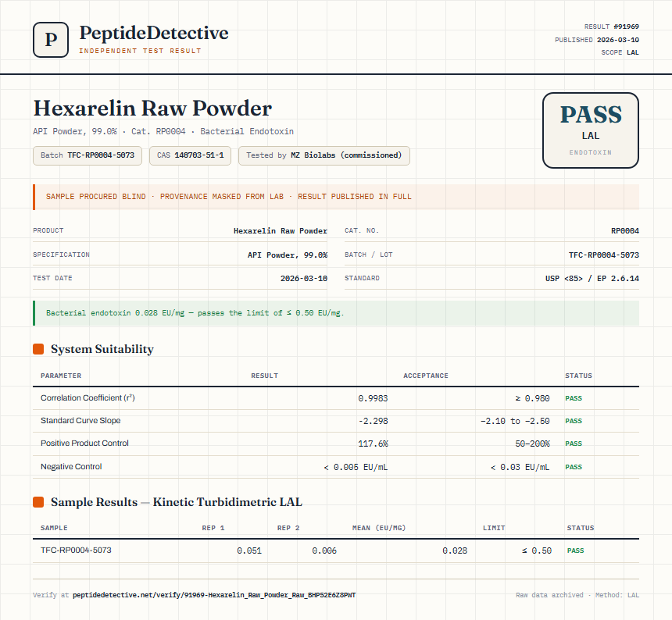Viewport: 672px width, 620px height.
Task: Select the -2.10 to -2.50 acceptance range
Action: [x=515, y=421]
